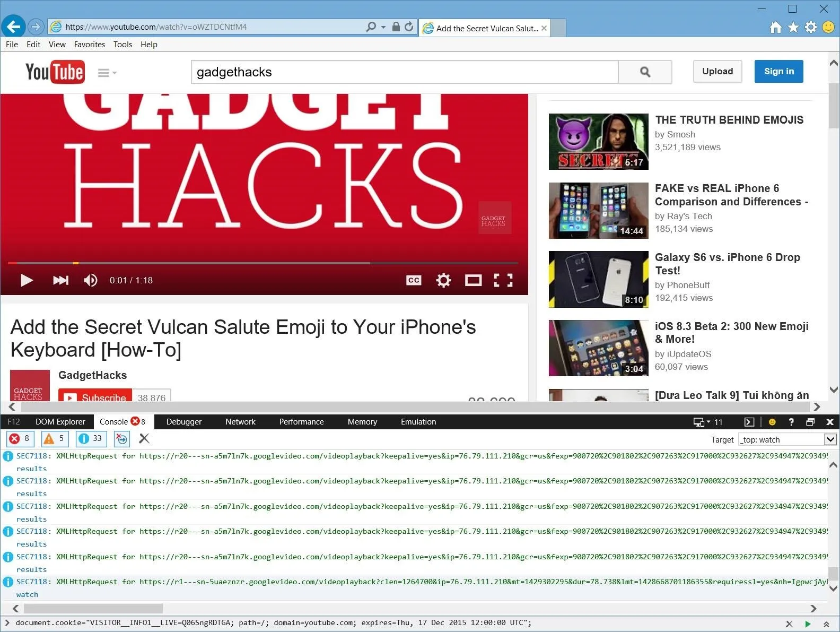
Task: Open iOS 8.3 Beta 2: 300 New Emoji link
Action: pyautogui.click(x=731, y=333)
